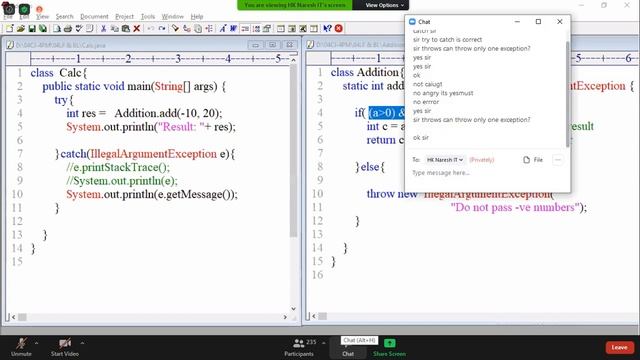Open video options caret beside Start Video

click(x=82, y=344)
